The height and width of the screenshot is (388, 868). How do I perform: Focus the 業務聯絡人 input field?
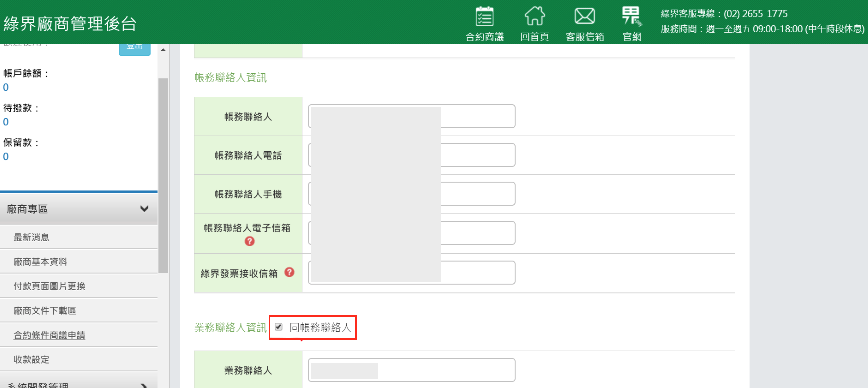click(411, 370)
